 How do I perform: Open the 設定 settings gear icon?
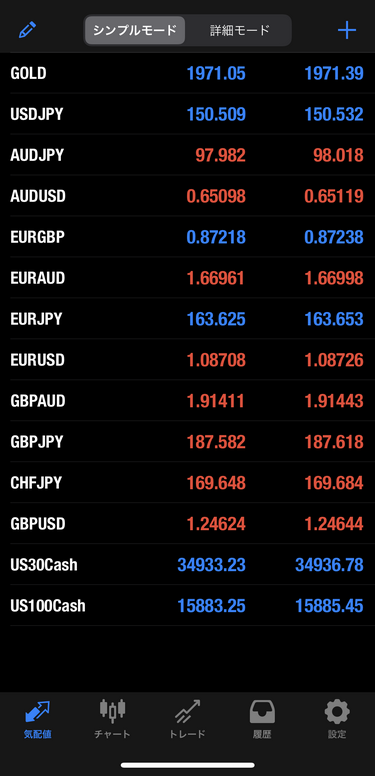tap(337, 712)
